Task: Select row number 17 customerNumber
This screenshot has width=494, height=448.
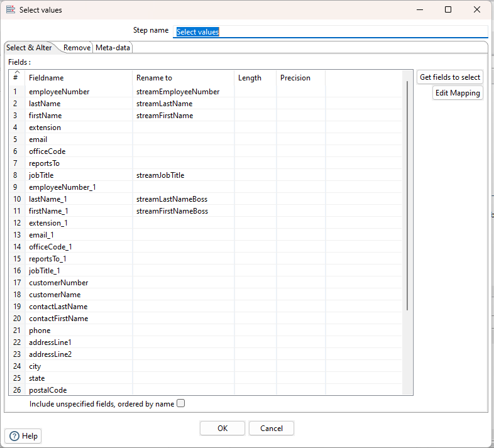Action: pyautogui.click(x=17, y=283)
